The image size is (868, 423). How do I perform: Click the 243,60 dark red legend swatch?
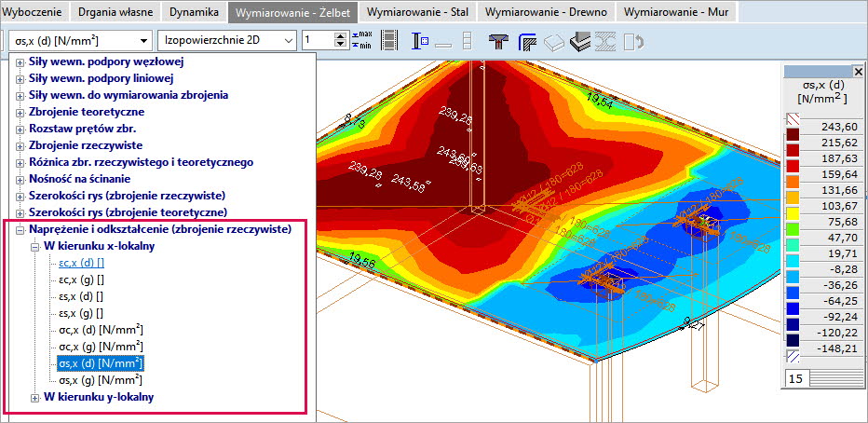794,133
